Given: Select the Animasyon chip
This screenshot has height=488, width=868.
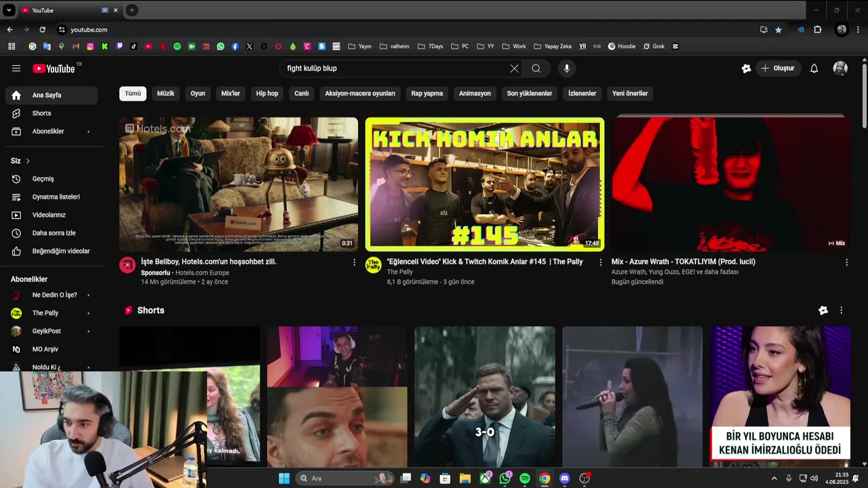Looking at the screenshot, I should tap(475, 94).
